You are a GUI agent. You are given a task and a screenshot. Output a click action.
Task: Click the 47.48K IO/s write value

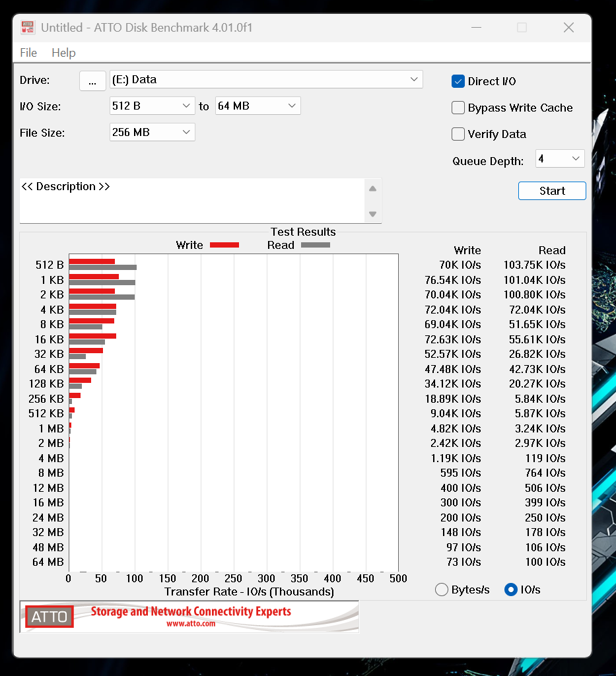(x=453, y=369)
